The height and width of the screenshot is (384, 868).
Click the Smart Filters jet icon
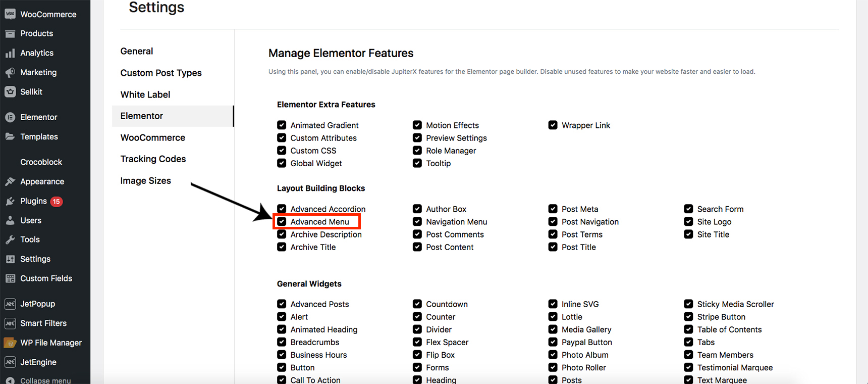pyautogui.click(x=10, y=323)
